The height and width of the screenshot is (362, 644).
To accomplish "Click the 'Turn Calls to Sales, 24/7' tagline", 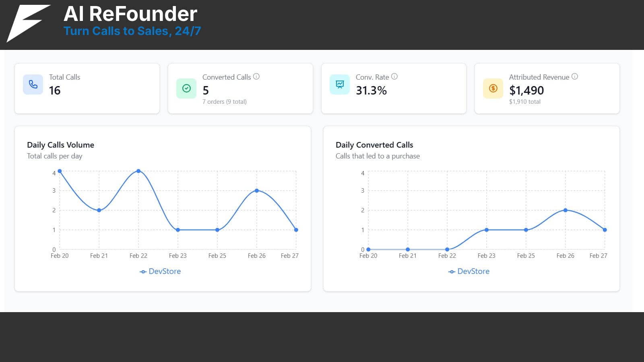I will point(132,31).
